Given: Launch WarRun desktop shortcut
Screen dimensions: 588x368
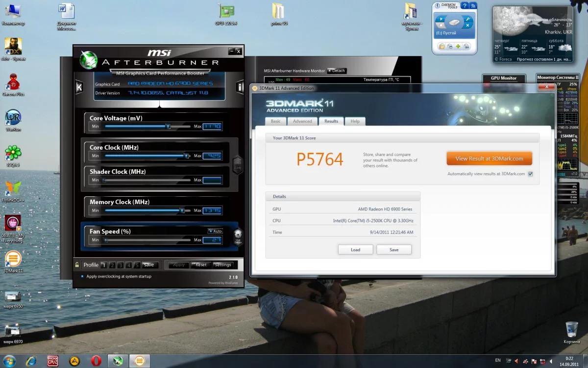Looking at the screenshot, I should (13, 121).
